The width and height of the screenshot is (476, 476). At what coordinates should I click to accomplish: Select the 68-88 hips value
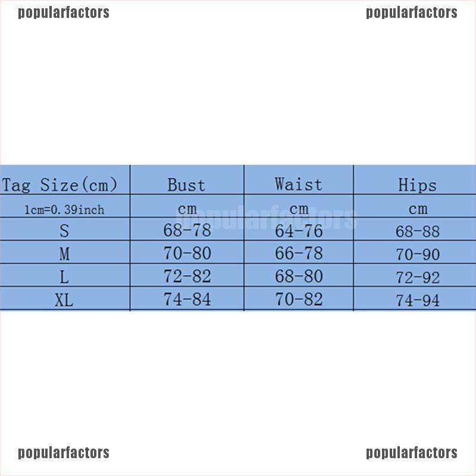click(x=418, y=231)
